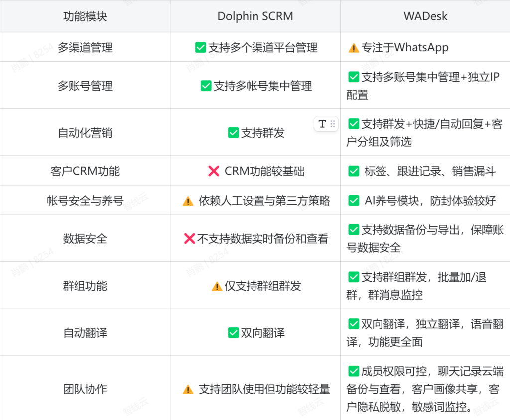Click the 团队协作 row label cell
Screen dimensions: 510x420
[x=85, y=389]
